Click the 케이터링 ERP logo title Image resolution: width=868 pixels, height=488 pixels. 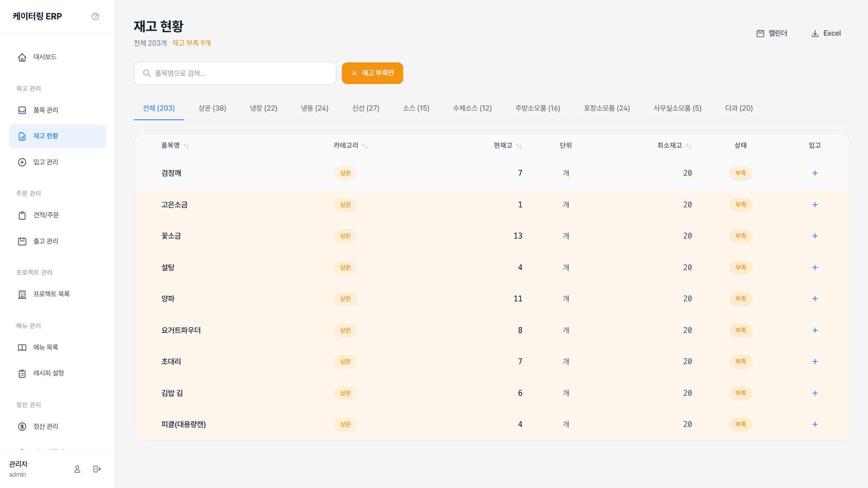point(37,16)
